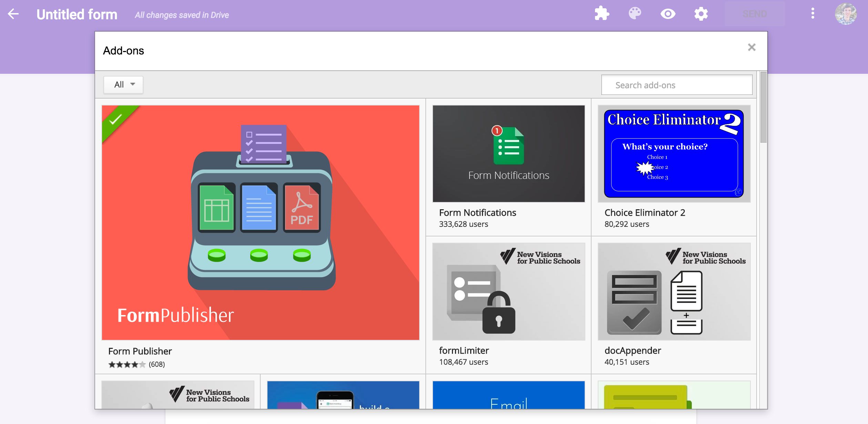The image size is (868, 424).
Task: Close the Add-ons dialog
Action: coord(751,47)
